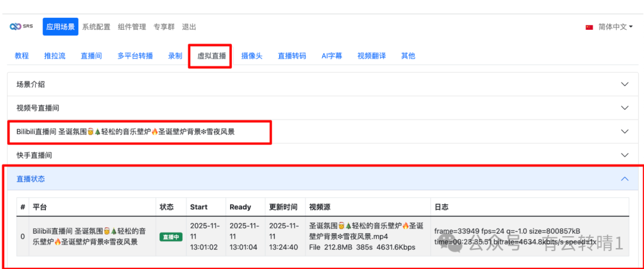Switch to the 直播转码 tab
Screen dimensions: 644x269
coord(292,56)
